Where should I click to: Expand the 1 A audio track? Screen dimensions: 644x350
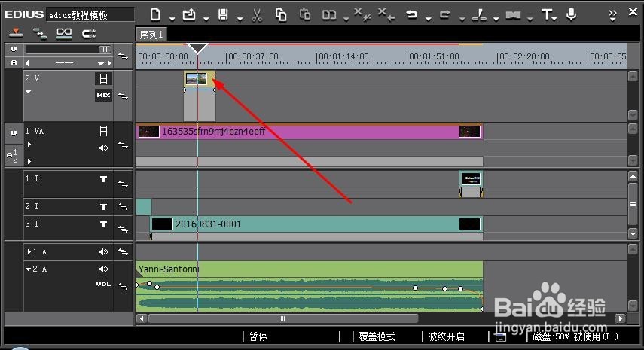[29, 251]
